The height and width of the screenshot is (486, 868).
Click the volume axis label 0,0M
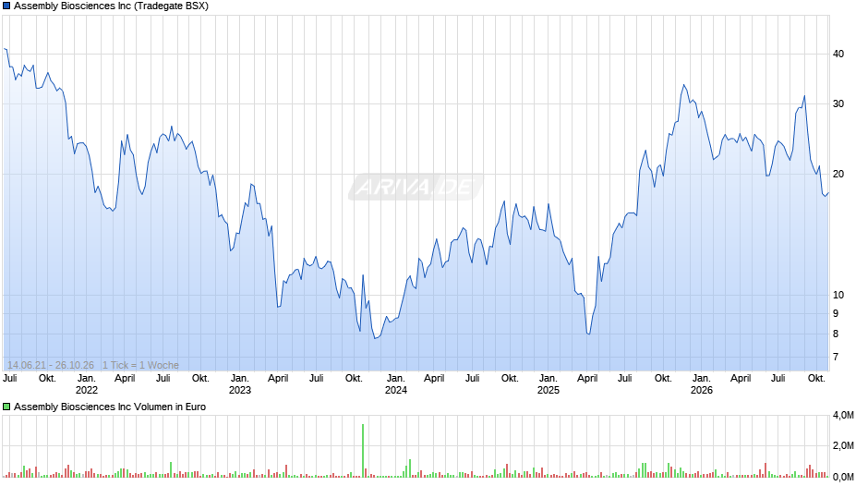[843, 477]
